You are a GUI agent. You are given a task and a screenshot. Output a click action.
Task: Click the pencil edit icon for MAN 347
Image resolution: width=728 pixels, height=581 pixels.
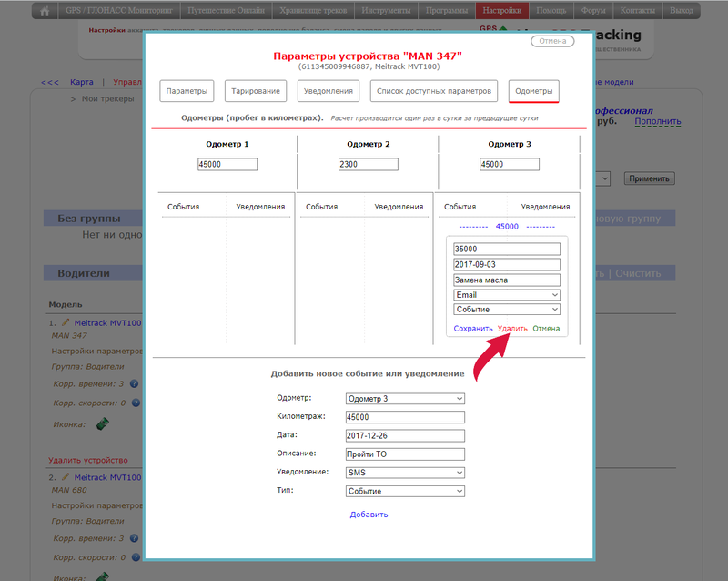click(x=66, y=323)
